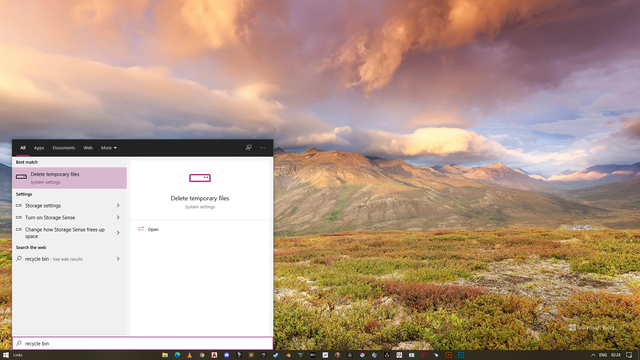
Task: Expand the Change how Storage Sense arrow
Action: pyautogui.click(x=118, y=233)
